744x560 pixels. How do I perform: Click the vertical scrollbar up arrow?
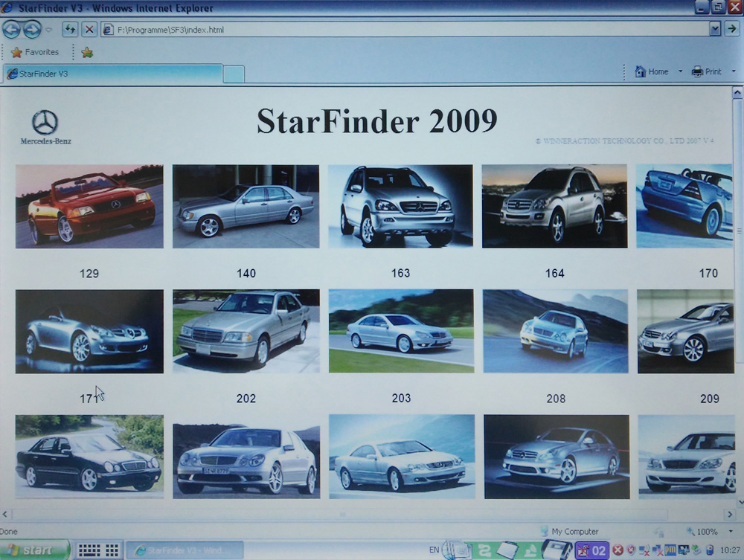click(737, 92)
